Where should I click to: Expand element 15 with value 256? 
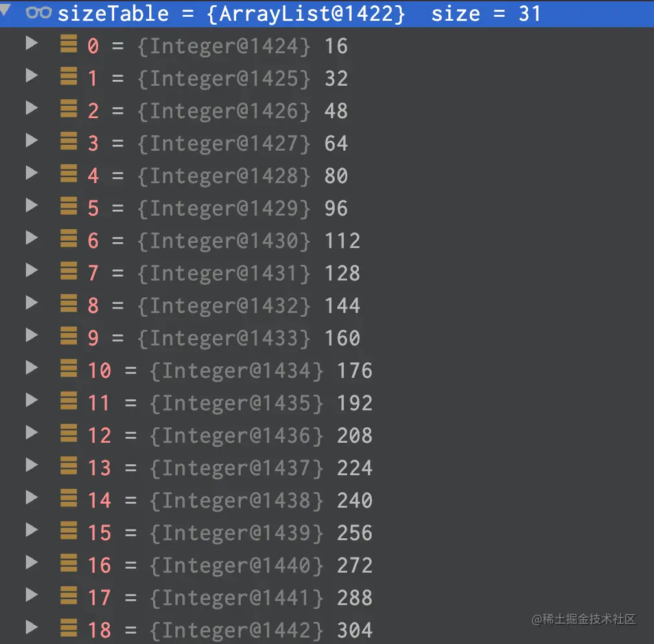pos(32,530)
